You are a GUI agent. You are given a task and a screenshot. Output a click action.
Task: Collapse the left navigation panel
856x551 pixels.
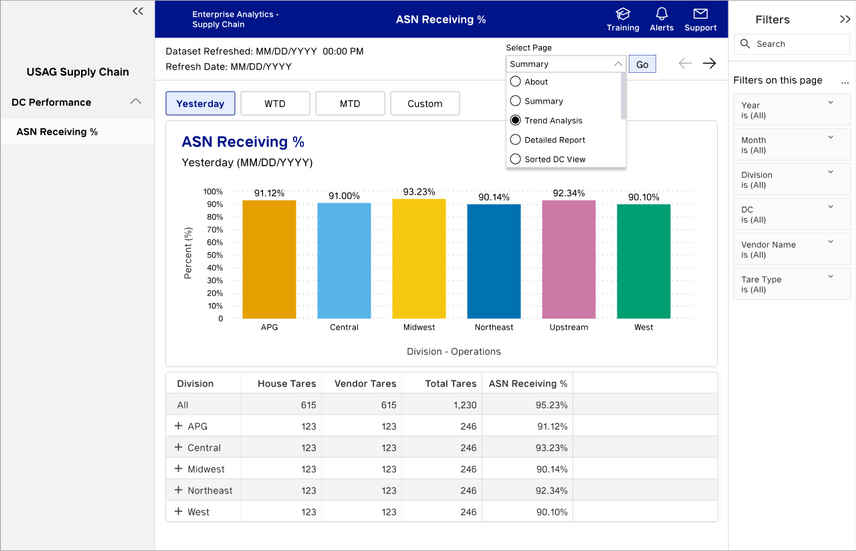point(138,11)
